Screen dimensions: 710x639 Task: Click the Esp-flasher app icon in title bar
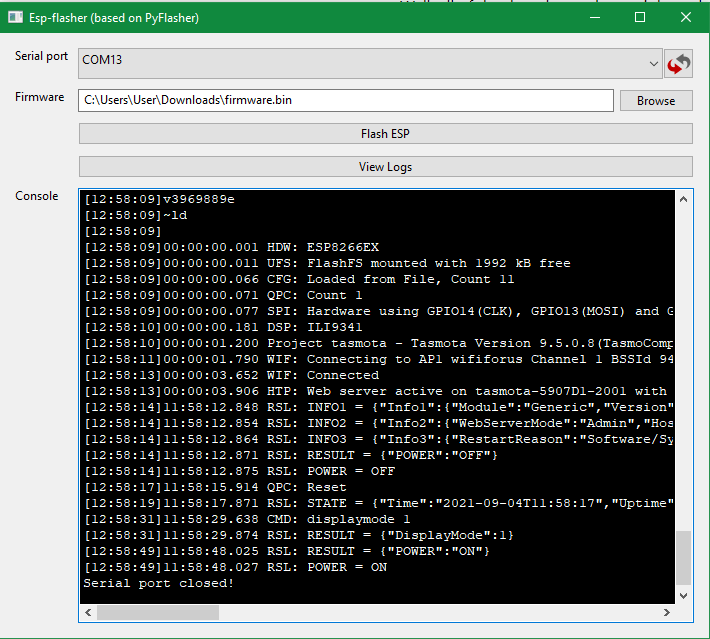point(16,17)
